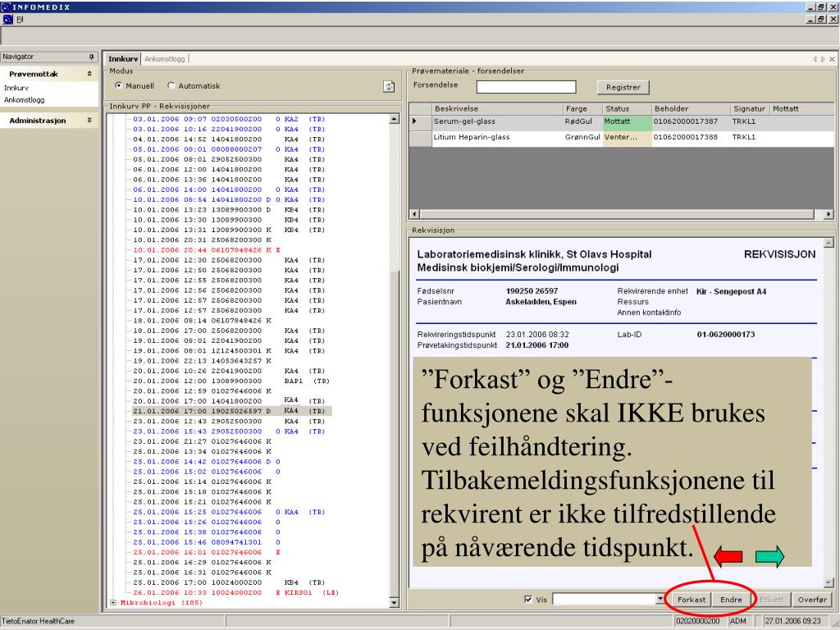
Task: Click status bar user ADM
Action: coord(738,622)
